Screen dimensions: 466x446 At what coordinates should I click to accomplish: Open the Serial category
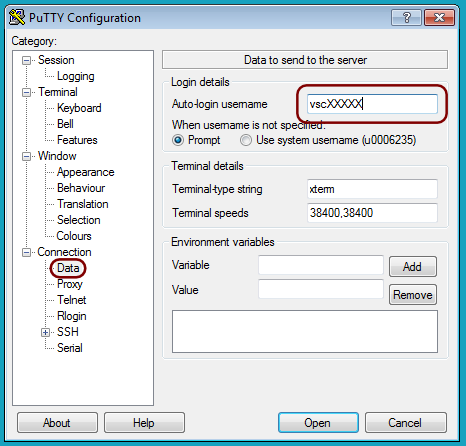pos(70,348)
